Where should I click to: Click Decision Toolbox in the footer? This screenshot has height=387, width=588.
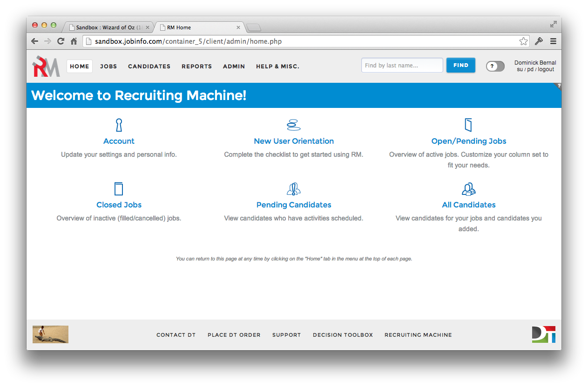coord(343,335)
